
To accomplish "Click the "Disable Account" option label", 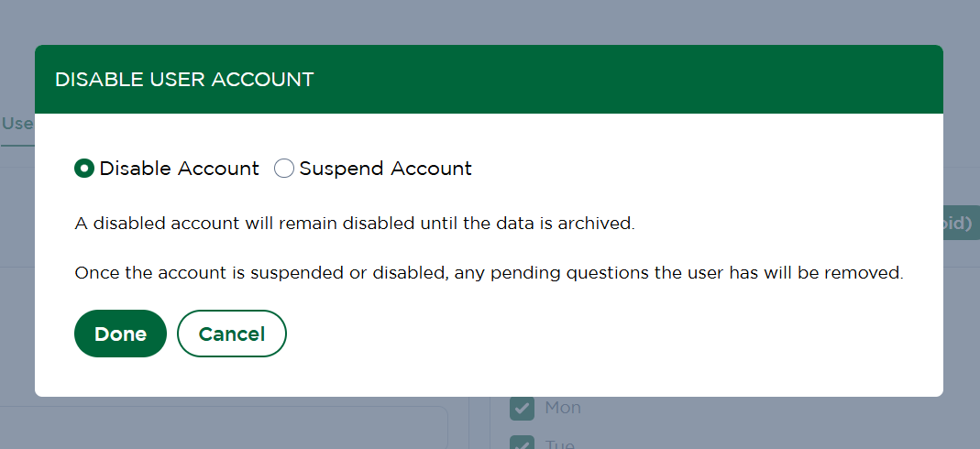I will click(x=180, y=169).
